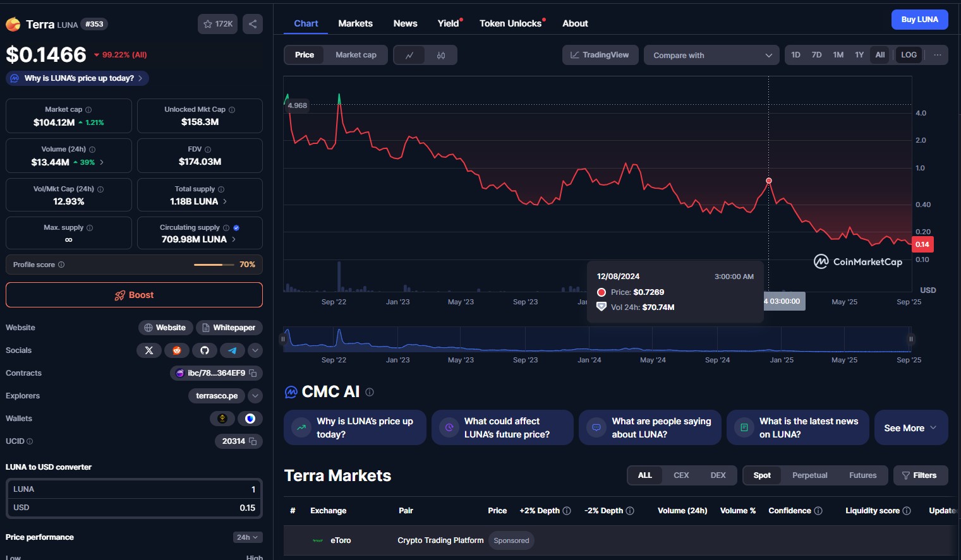Set chart range to 1M
The image size is (961, 560).
coord(838,55)
